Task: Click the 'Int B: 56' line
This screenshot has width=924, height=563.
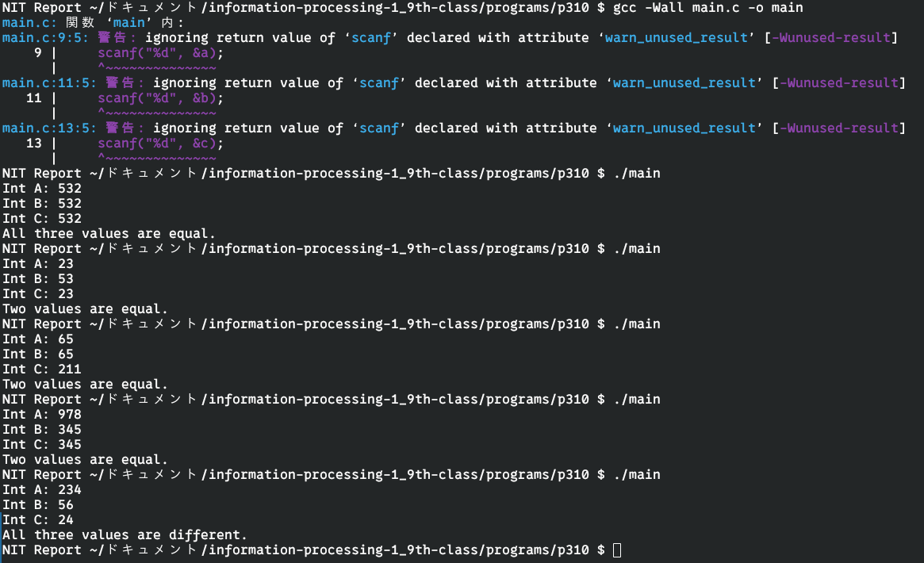Action: click(x=38, y=504)
